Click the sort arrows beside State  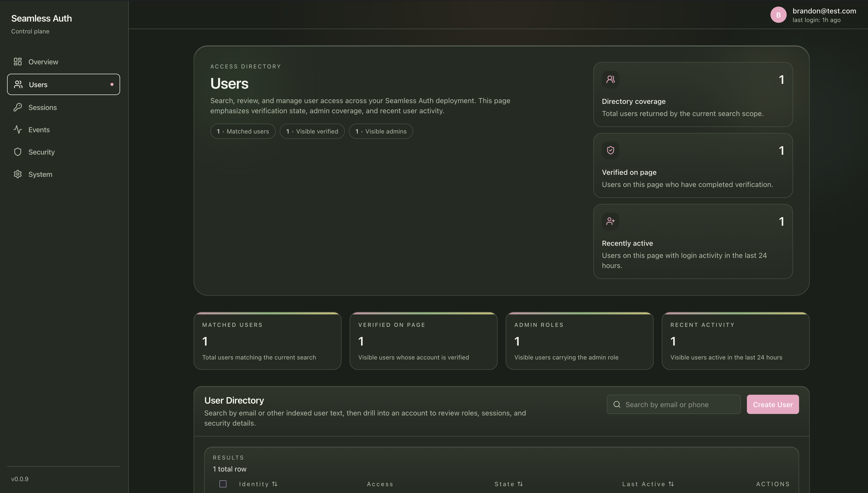coord(520,484)
